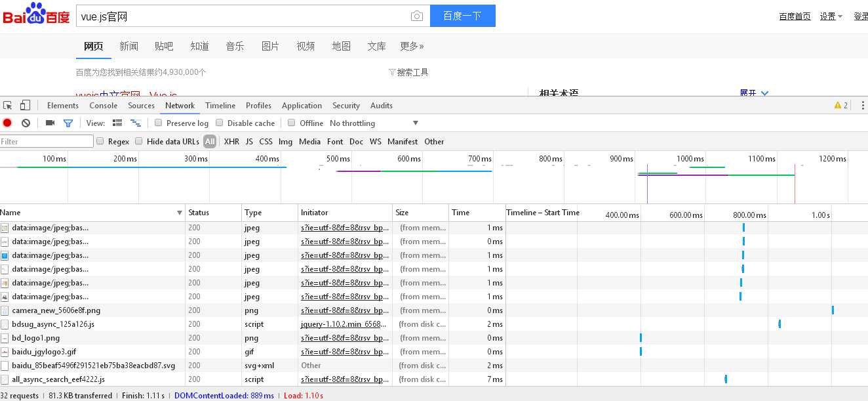Enable the Regex filter checkbox

[x=100, y=141]
